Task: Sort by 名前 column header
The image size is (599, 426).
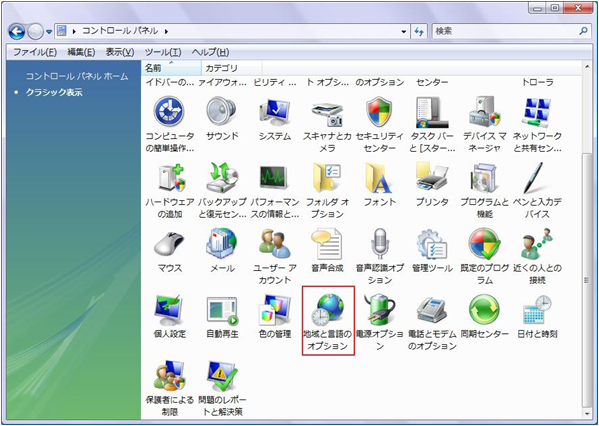Action: pos(172,68)
